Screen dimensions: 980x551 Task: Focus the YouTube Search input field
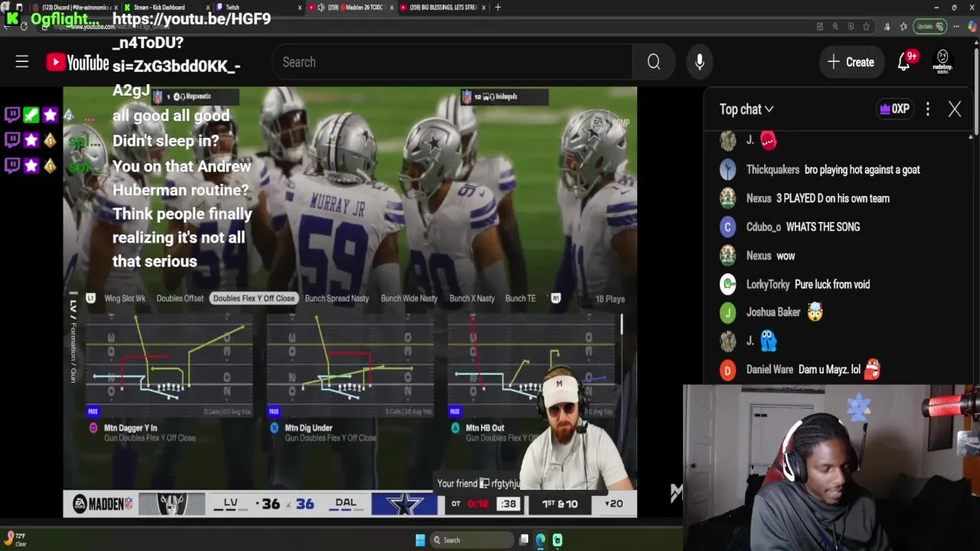453,62
